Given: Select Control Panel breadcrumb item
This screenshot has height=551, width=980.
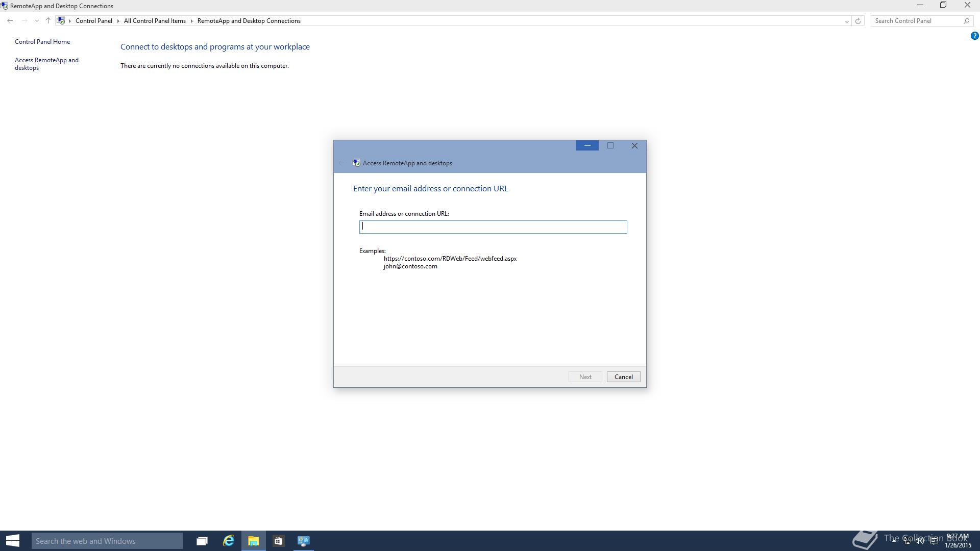Looking at the screenshot, I should coord(93,21).
